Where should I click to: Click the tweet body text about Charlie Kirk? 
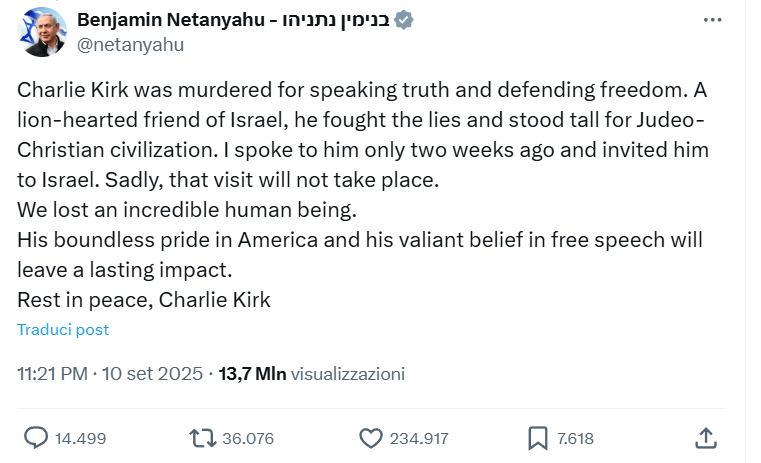363,195
